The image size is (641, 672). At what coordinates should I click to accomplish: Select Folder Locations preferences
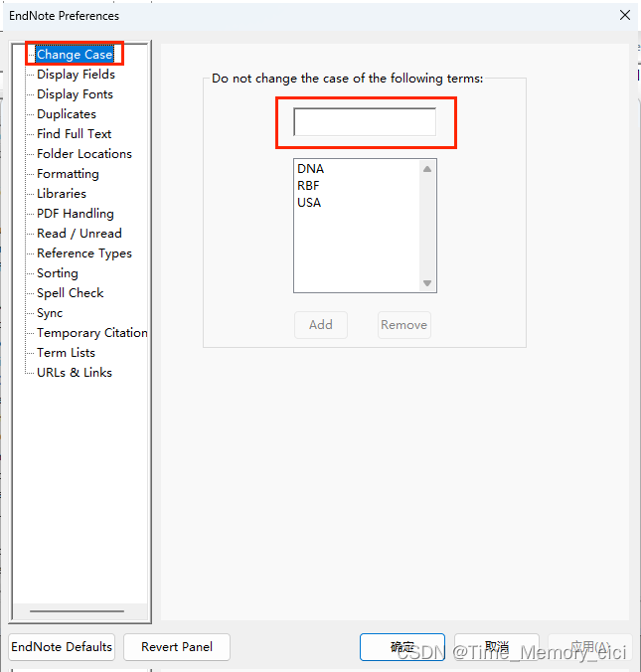tap(84, 154)
